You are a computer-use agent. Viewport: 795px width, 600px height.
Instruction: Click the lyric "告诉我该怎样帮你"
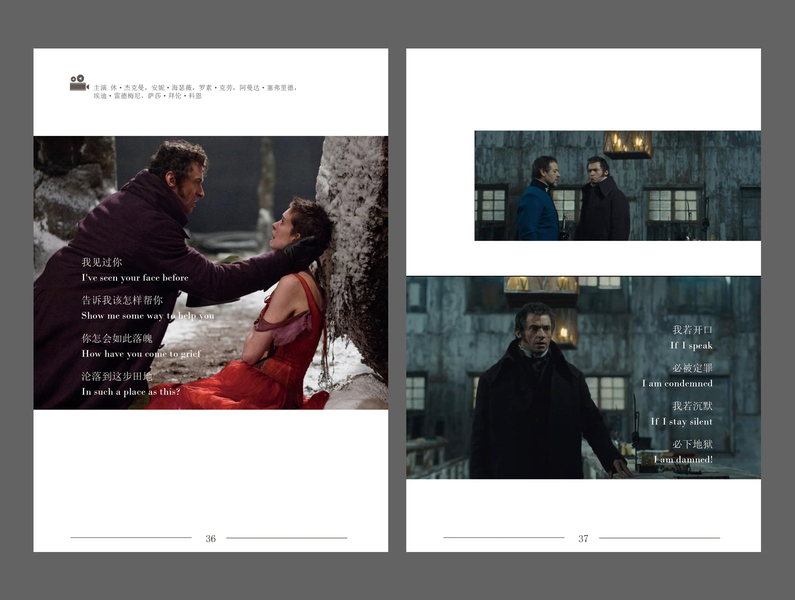click(x=122, y=300)
